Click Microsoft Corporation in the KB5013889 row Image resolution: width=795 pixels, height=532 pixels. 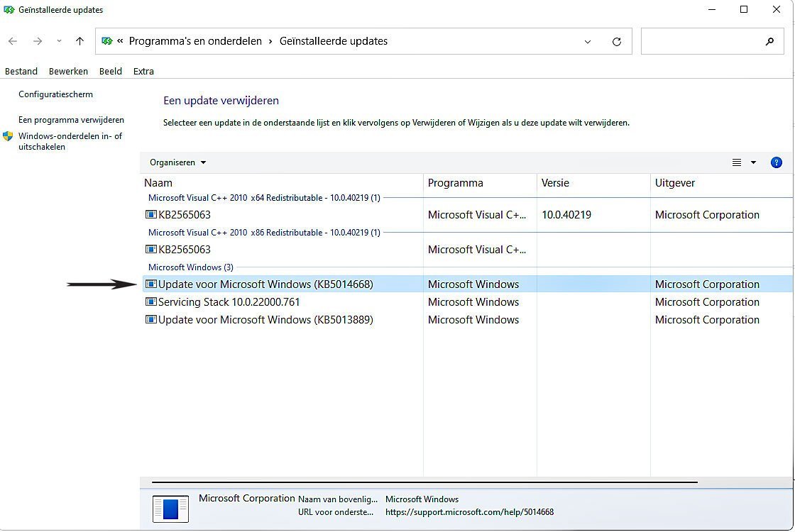coord(707,320)
